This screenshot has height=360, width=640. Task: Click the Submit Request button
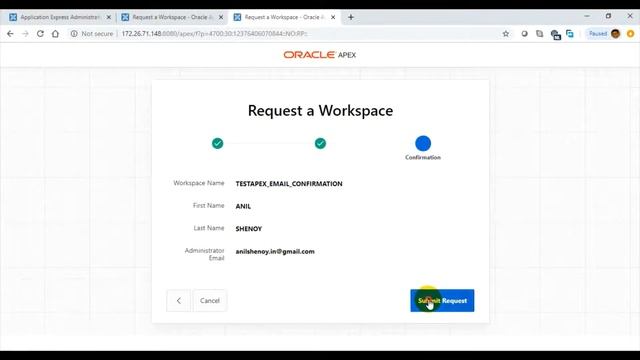[442, 300]
